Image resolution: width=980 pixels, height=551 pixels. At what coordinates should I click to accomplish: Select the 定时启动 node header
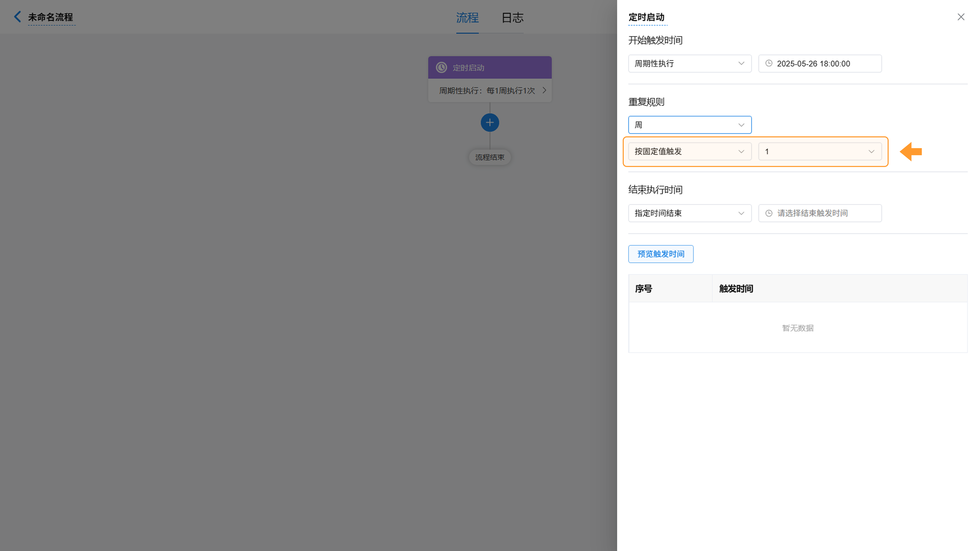[x=490, y=67]
